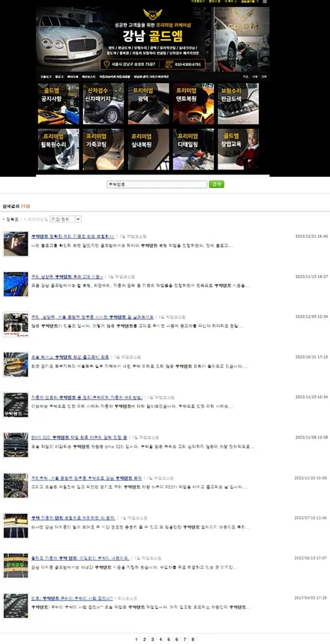Open thumbnail of the 2023/11/08 BMW post
The height and width of the screenshot is (644, 330).
[16, 445]
